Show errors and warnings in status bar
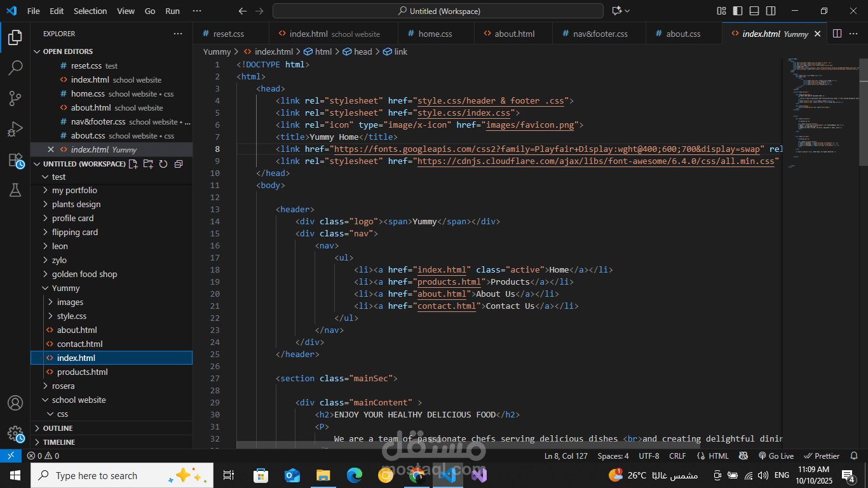The image size is (868, 488). (43, 456)
